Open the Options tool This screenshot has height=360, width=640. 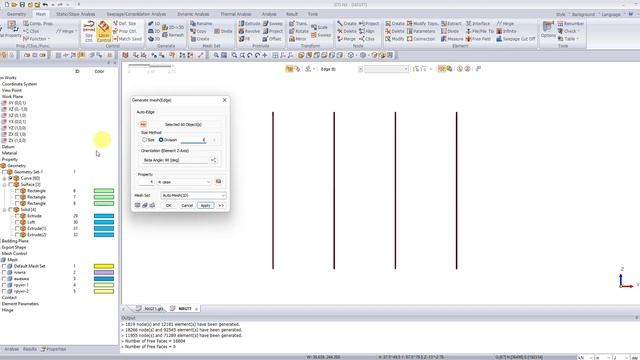click(x=548, y=29)
